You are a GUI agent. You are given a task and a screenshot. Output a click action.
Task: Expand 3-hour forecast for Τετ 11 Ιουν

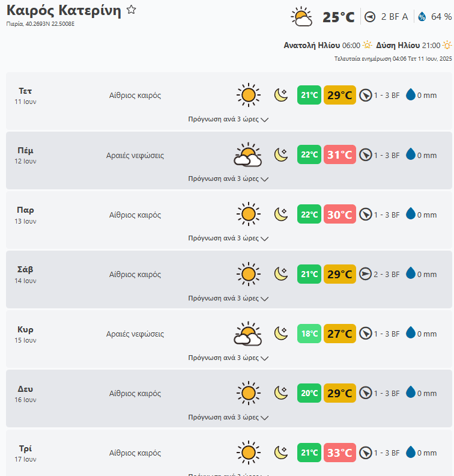[228, 119]
